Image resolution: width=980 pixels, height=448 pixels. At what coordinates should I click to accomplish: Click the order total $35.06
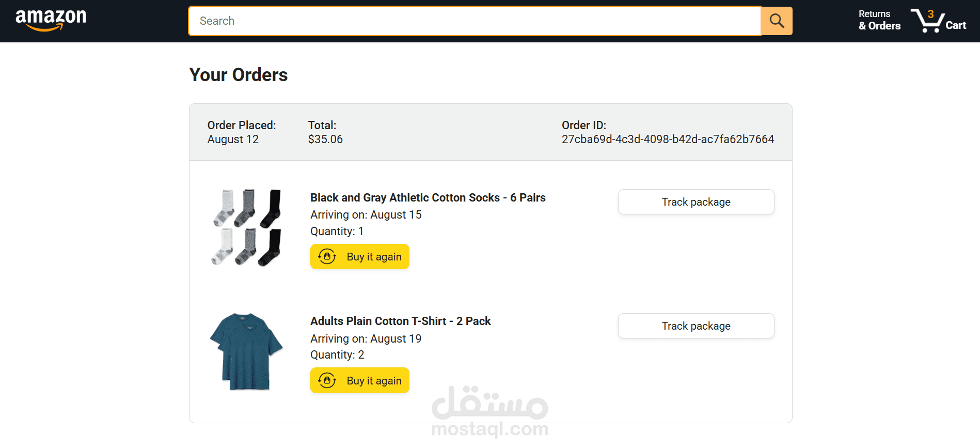pyautogui.click(x=325, y=140)
